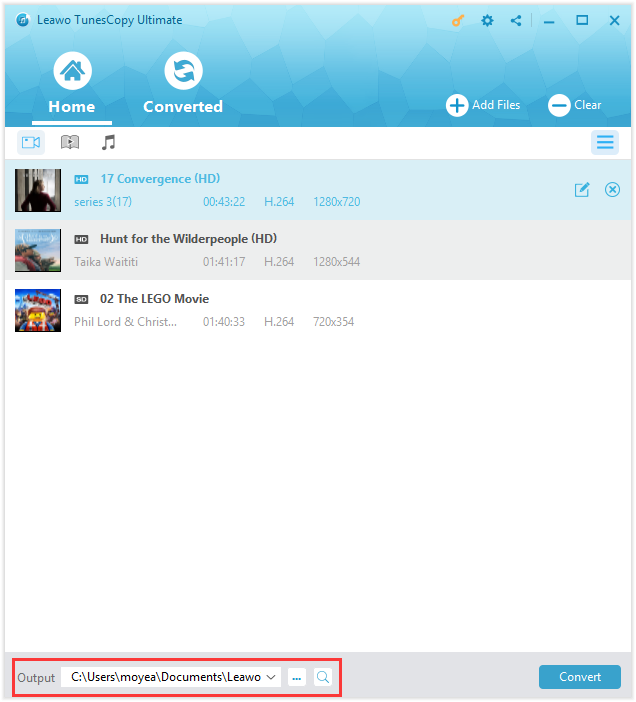Click the orange key registration icon
This screenshot has height=702, width=636.
coord(457,21)
